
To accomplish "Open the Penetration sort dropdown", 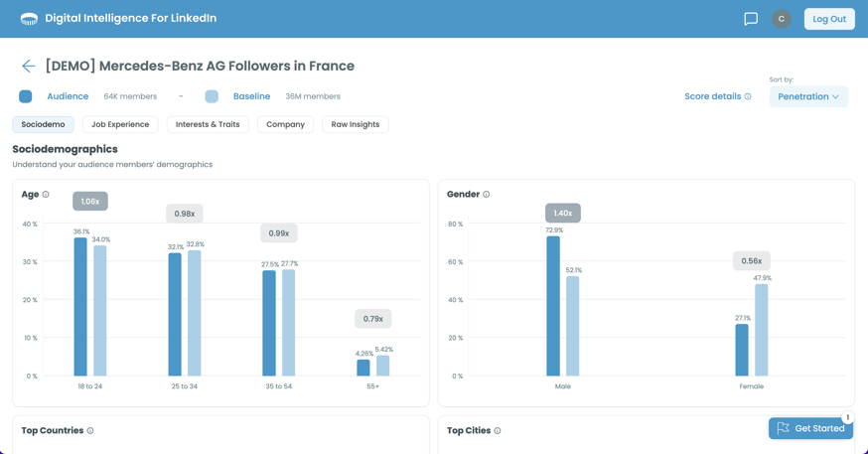I will (x=807, y=96).
